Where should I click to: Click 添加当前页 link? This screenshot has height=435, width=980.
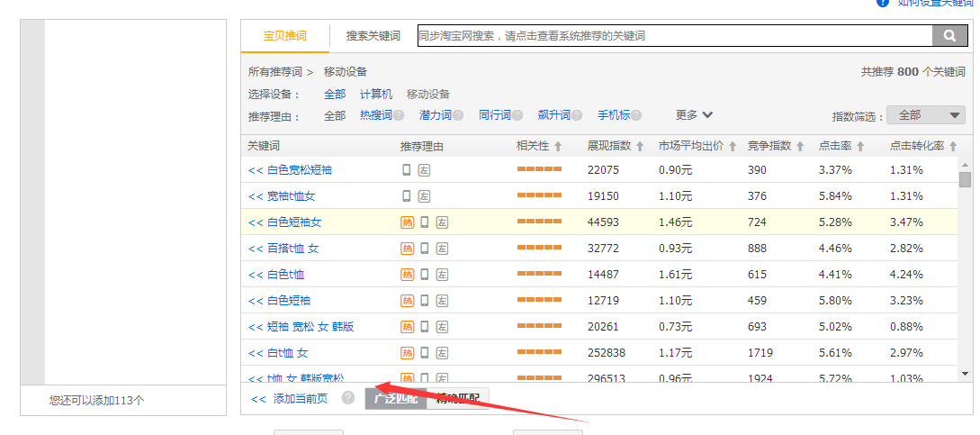point(290,399)
